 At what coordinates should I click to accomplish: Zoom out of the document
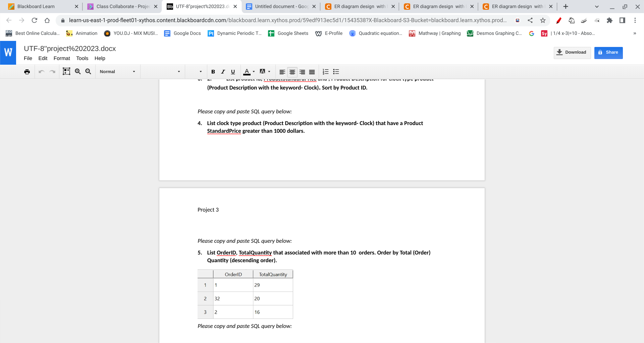pyautogui.click(x=88, y=71)
